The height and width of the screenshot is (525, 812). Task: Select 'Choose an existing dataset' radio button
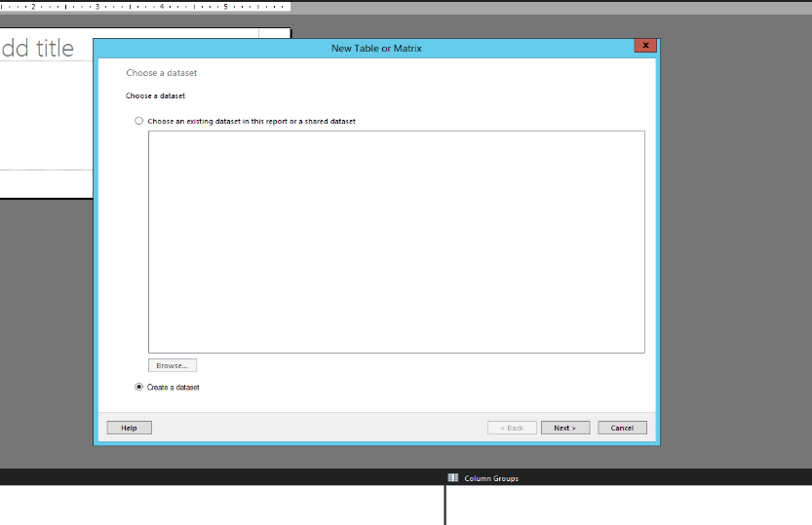click(138, 121)
